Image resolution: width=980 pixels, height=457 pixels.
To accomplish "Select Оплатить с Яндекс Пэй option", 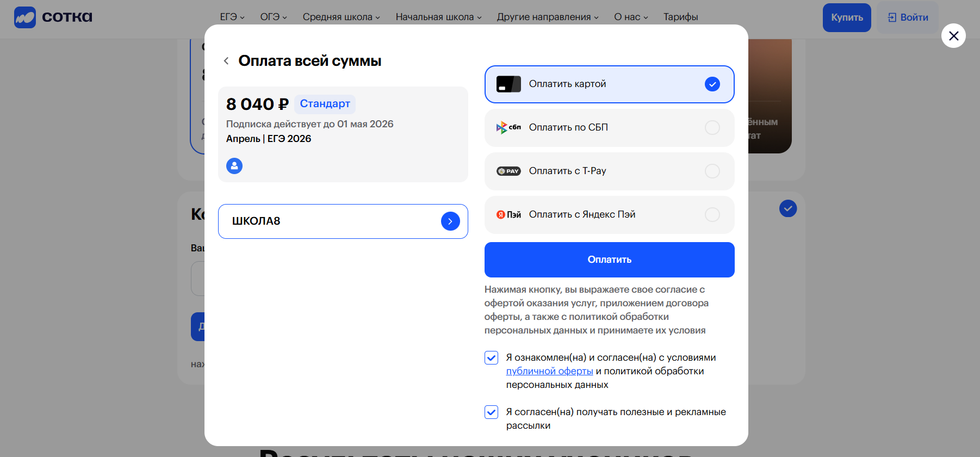I will click(610, 215).
